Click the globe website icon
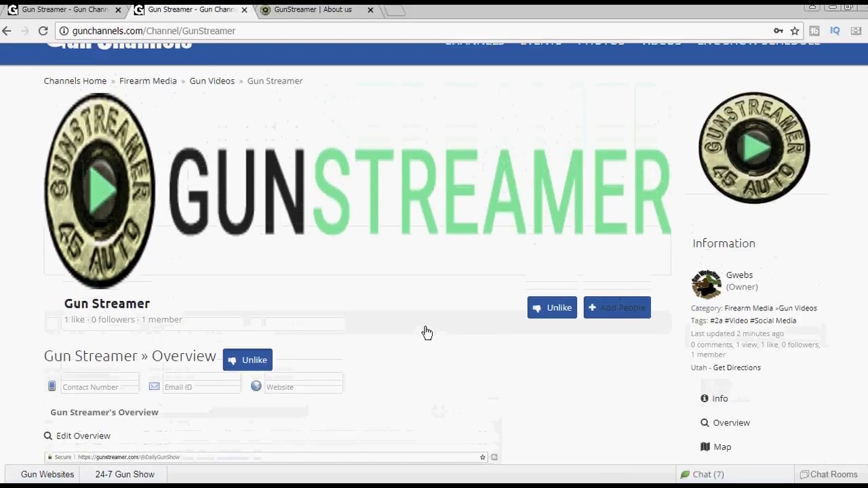Viewport: 868px width, 488px height. (256, 386)
